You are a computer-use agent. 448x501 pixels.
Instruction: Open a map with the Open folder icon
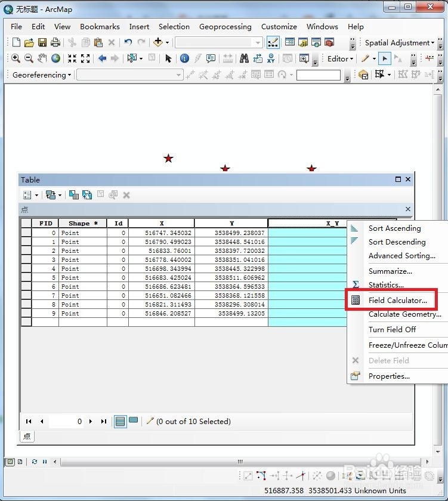[29, 42]
